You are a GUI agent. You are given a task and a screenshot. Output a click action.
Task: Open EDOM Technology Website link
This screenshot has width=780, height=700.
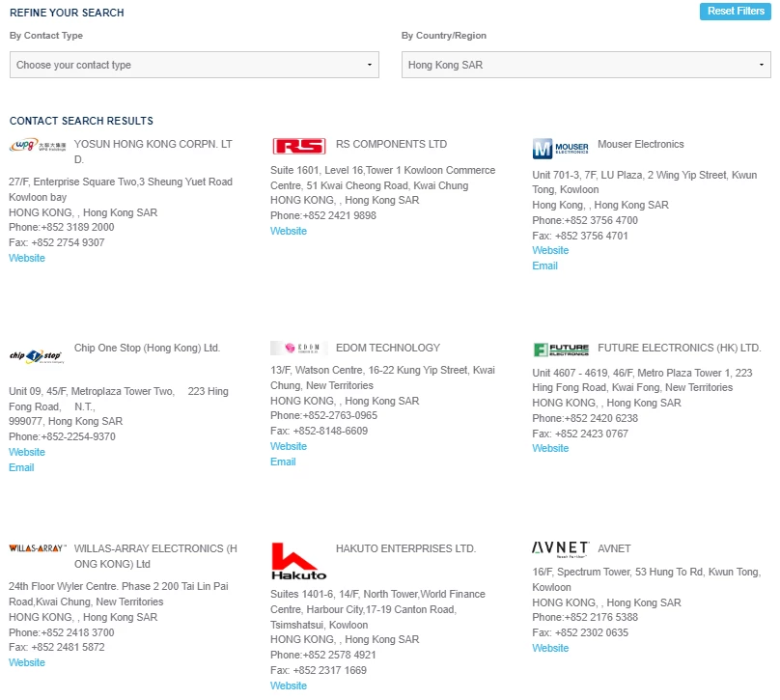289,446
